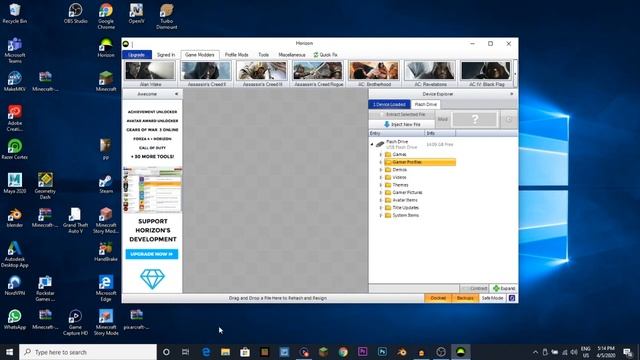Click the diamond icon in Awesome panel

[x=152, y=279]
